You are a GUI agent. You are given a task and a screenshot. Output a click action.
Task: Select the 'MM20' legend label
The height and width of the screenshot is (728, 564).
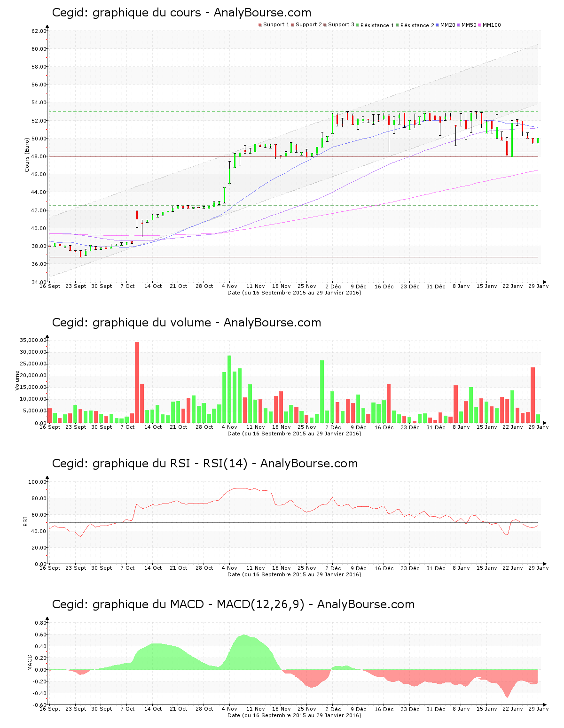pyautogui.click(x=448, y=25)
